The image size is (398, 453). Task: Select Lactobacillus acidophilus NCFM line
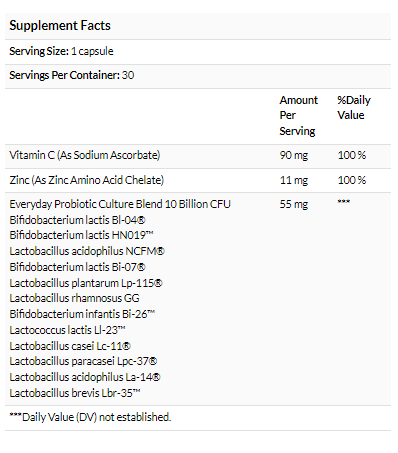pyautogui.click(x=87, y=251)
